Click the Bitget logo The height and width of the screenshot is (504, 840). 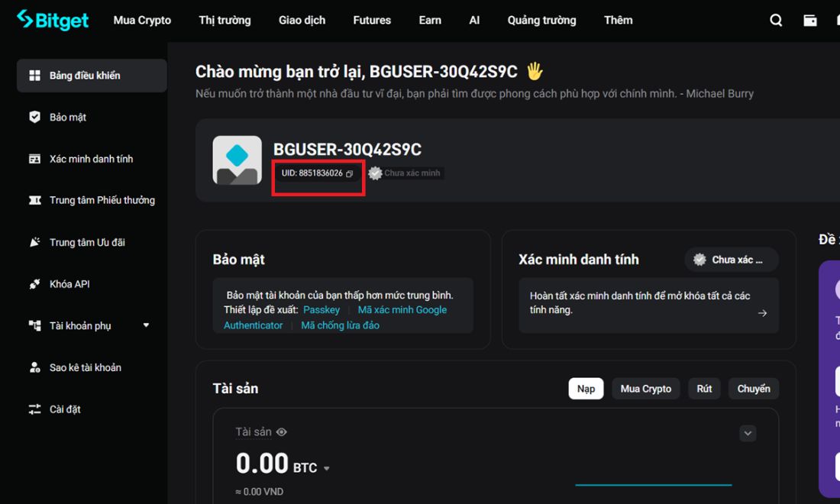point(53,20)
